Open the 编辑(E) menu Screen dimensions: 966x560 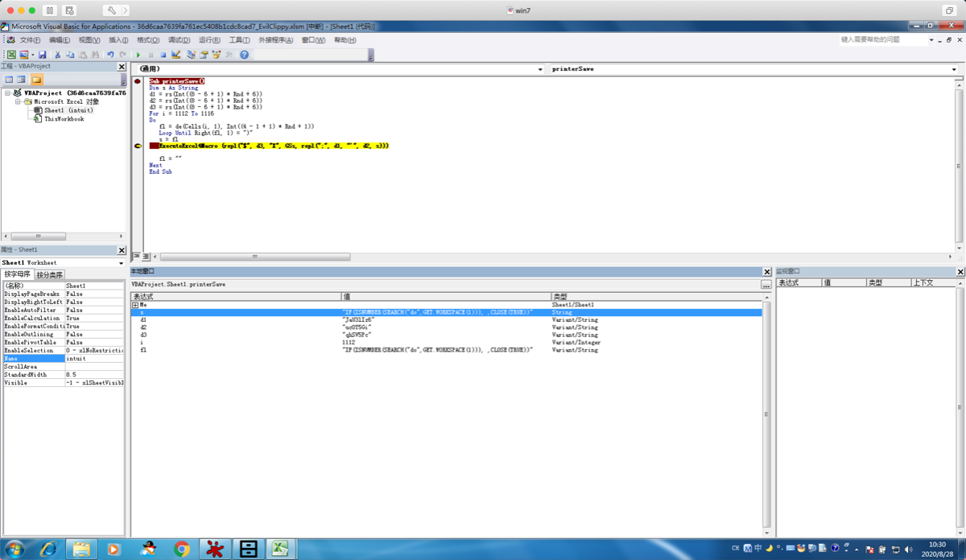coord(60,39)
